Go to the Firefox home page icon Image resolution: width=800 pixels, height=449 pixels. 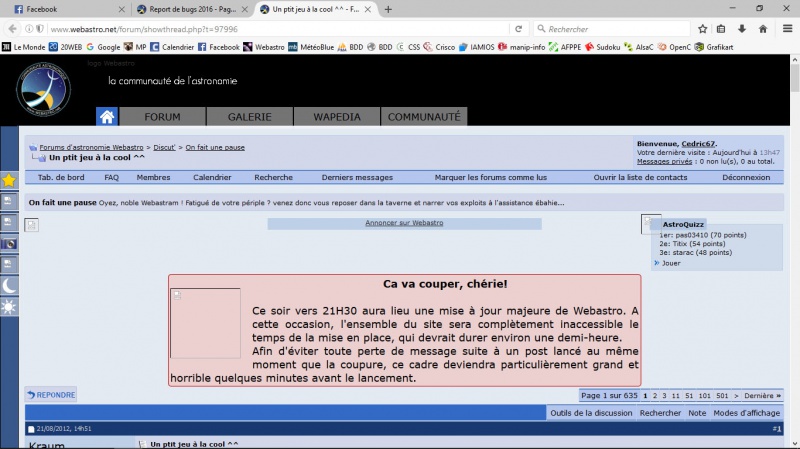[763, 29]
